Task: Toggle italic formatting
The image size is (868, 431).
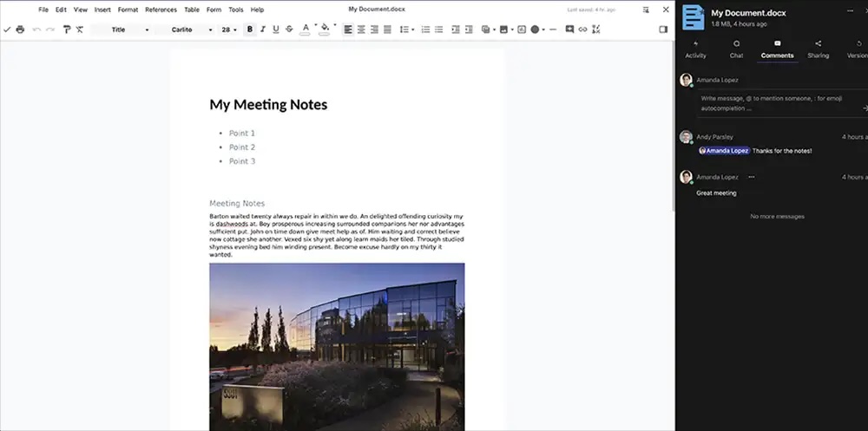Action: [263, 29]
